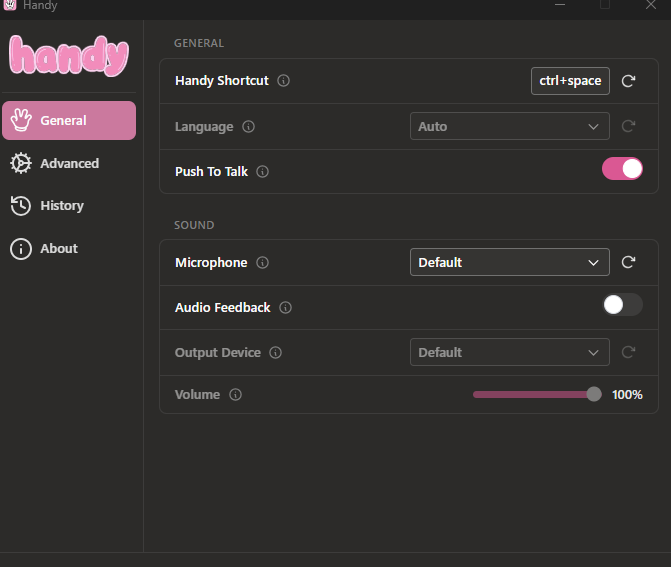Click the info icon beside Output Device
671x567 pixels.
click(x=276, y=353)
